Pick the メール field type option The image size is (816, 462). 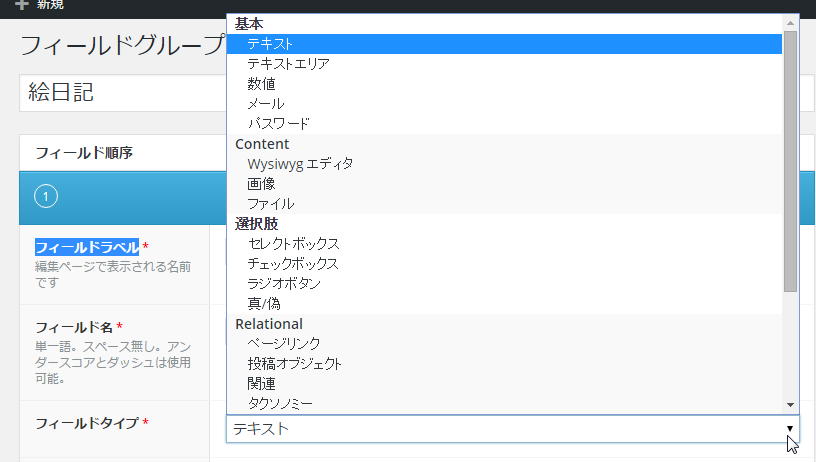tap(504, 104)
